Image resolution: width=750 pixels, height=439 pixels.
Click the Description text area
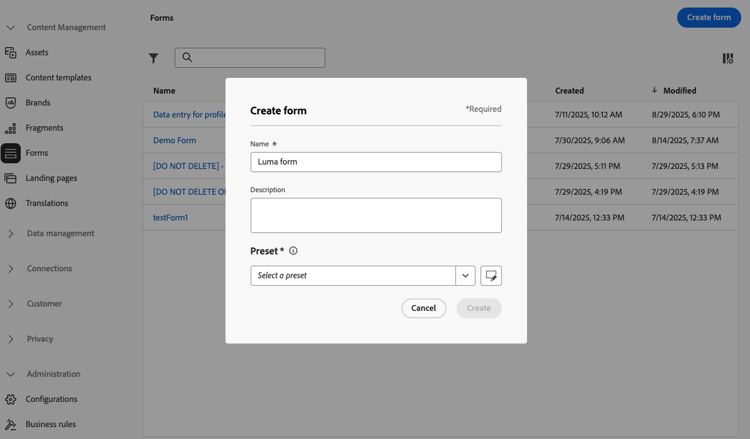pos(375,215)
